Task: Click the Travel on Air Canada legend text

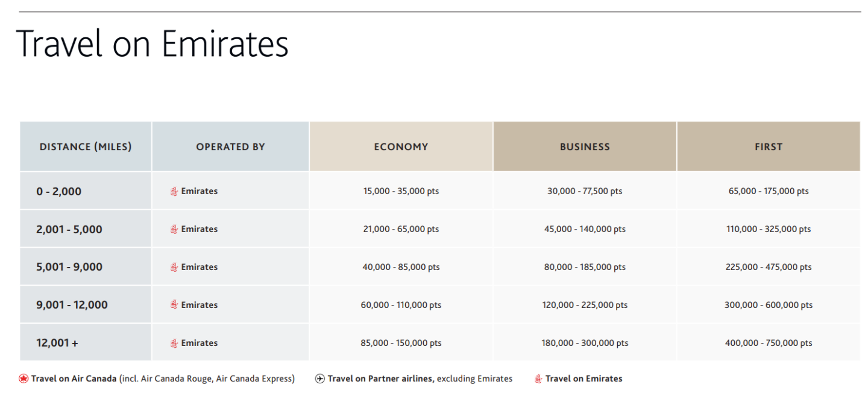Action: pos(163,378)
